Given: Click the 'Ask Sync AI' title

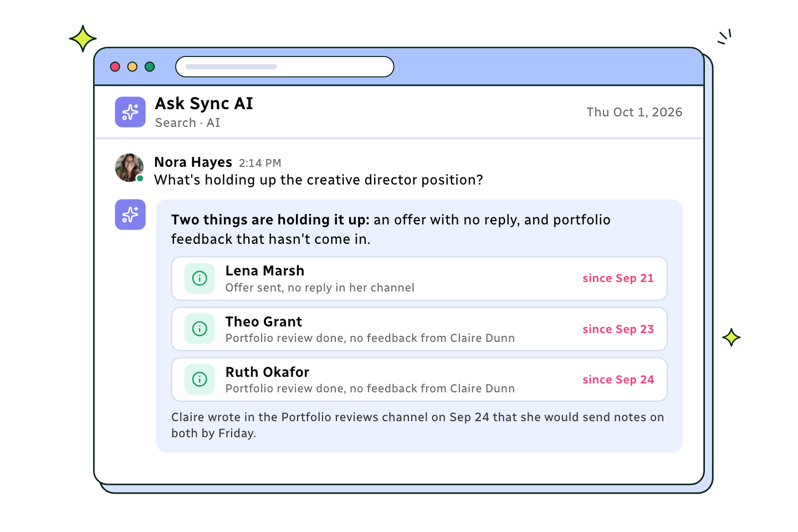Looking at the screenshot, I should point(204,104).
